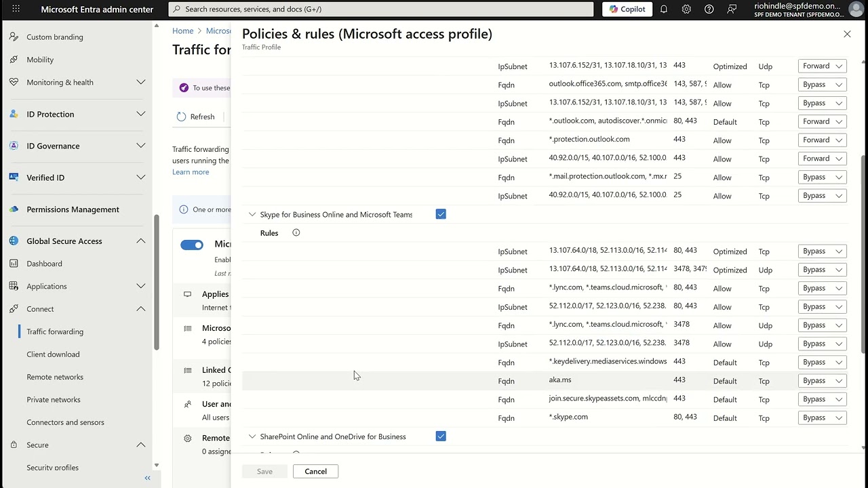
Task: Open action dropdown for *.protection.outlook.com rule
Action: tap(823, 140)
